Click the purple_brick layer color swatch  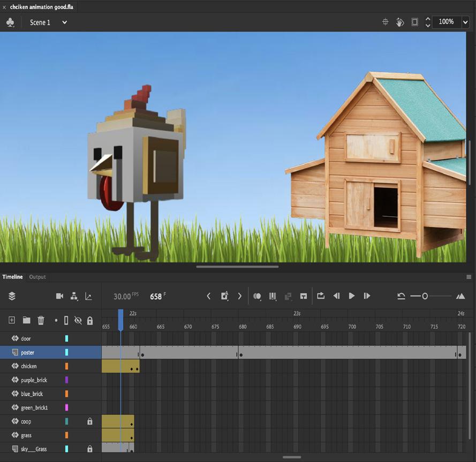pyautogui.click(x=67, y=380)
